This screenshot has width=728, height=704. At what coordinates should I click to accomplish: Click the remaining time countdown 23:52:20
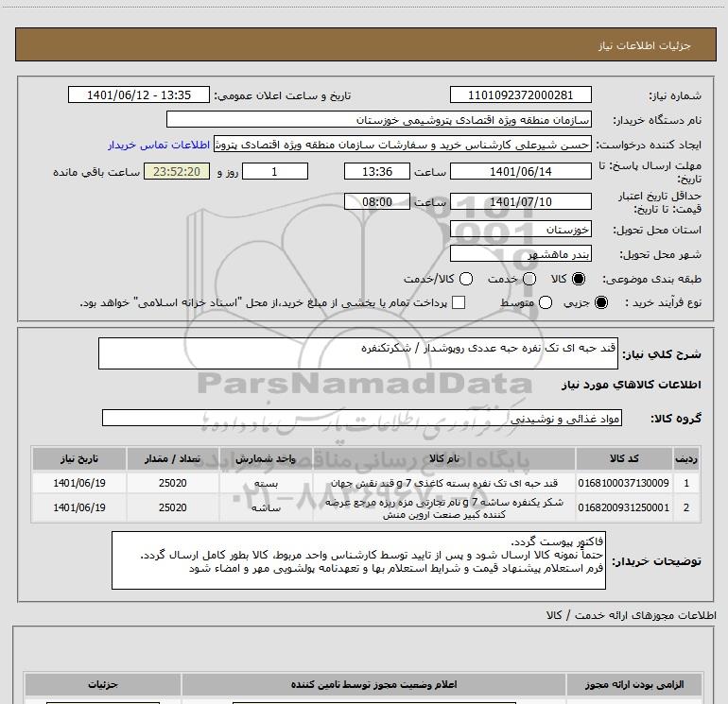[177, 171]
